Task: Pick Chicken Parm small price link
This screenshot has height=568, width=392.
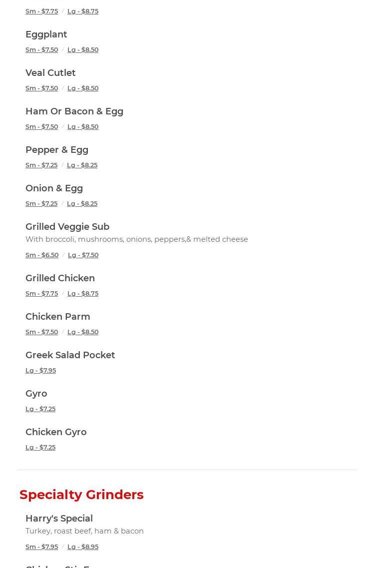Action: point(41,332)
